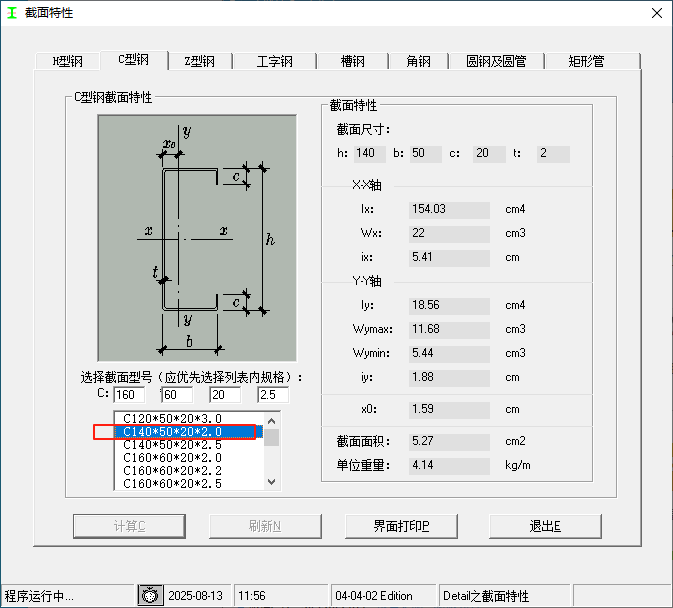
Task: Click the 退出E button
Action: (545, 526)
